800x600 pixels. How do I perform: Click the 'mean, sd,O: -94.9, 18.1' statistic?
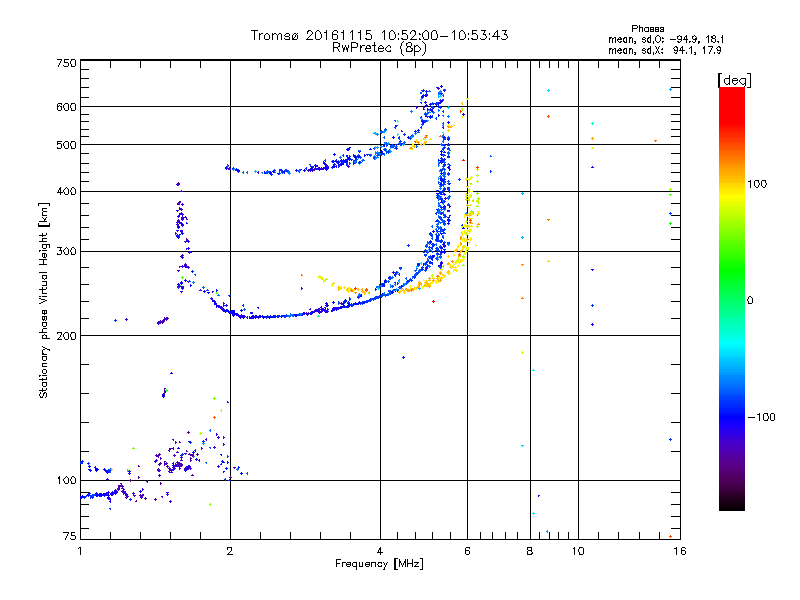(x=666, y=39)
